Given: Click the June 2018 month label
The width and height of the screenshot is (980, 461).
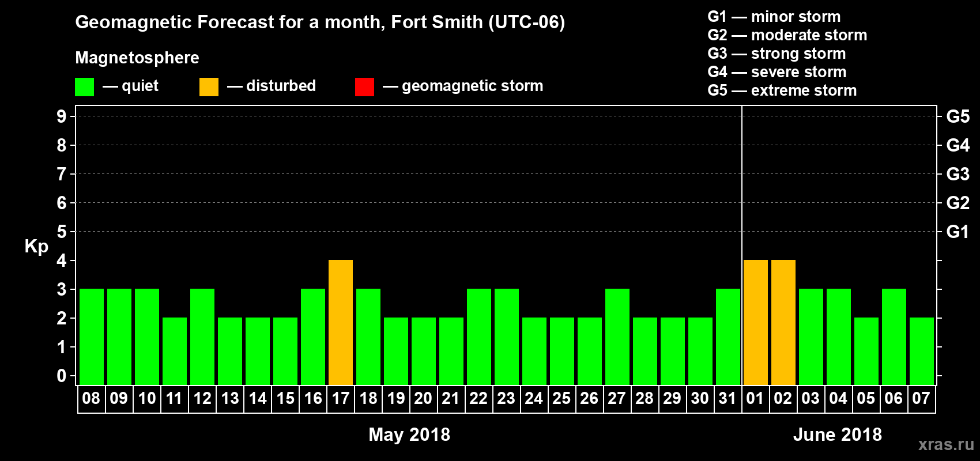Looking at the screenshot, I should 838,434.
